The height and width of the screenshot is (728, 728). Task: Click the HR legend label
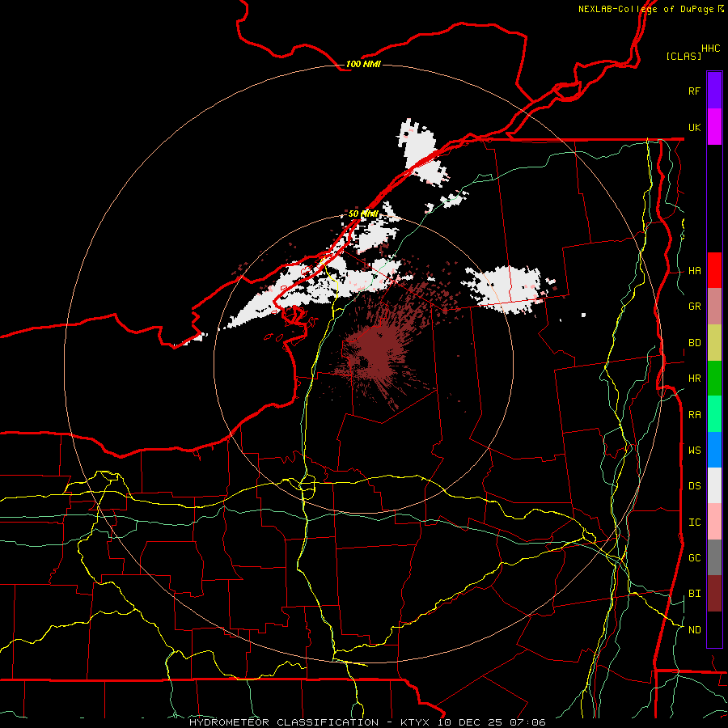694,379
